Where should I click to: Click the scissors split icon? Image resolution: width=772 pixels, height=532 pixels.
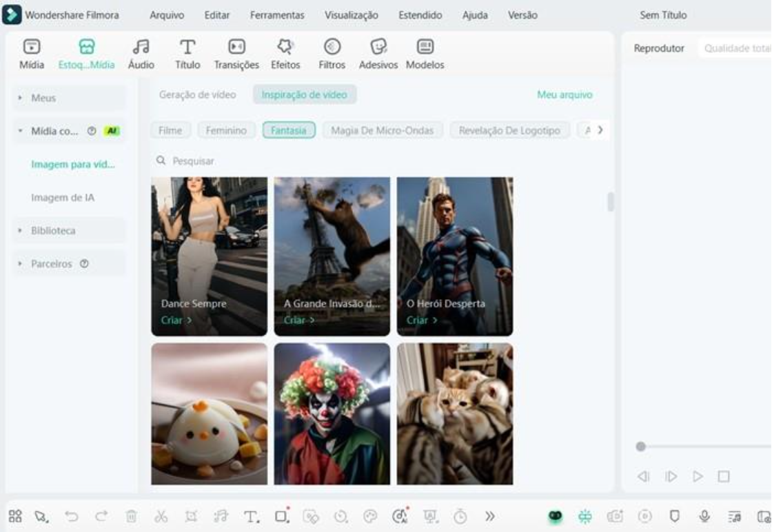tap(161, 516)
